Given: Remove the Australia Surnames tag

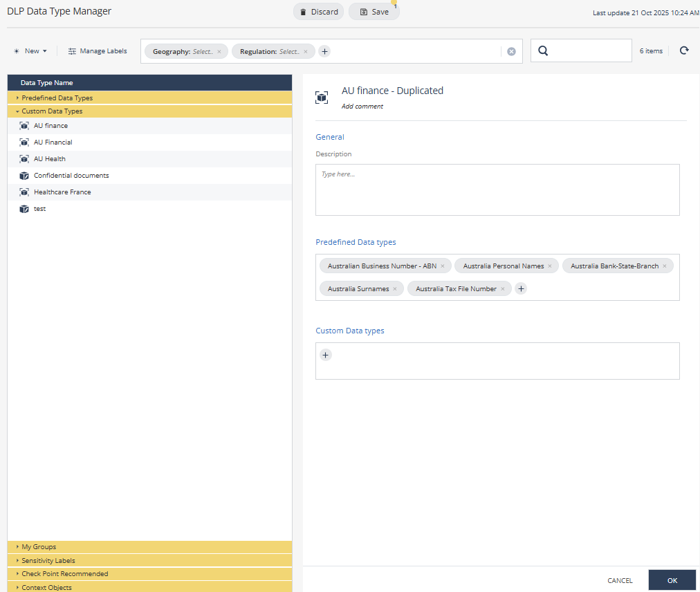Looking at the screenshot, I should (x=395, y=289).
